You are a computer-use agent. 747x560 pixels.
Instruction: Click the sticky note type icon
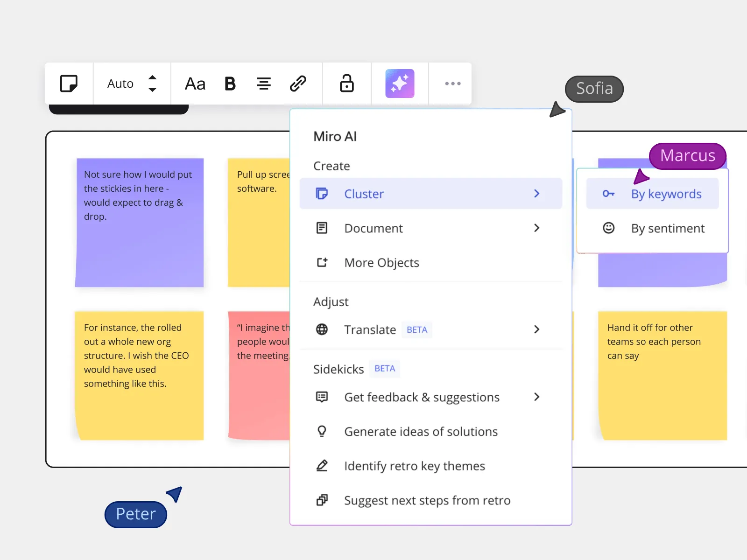pos(69,84)
